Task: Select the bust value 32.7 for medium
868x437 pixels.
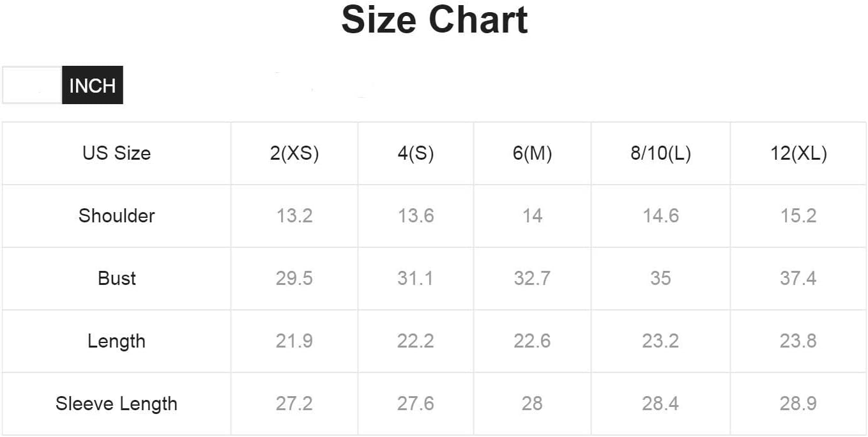Action: pos(532,279)
